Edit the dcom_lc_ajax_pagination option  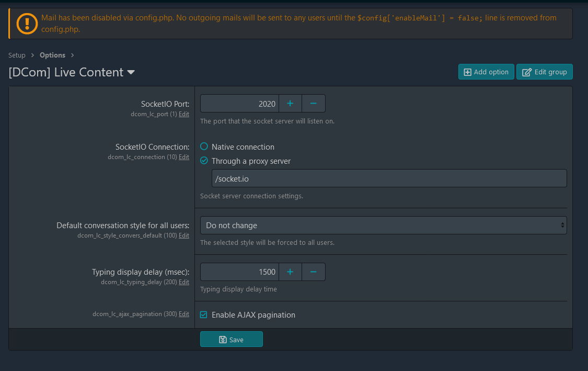click(184, 314)
